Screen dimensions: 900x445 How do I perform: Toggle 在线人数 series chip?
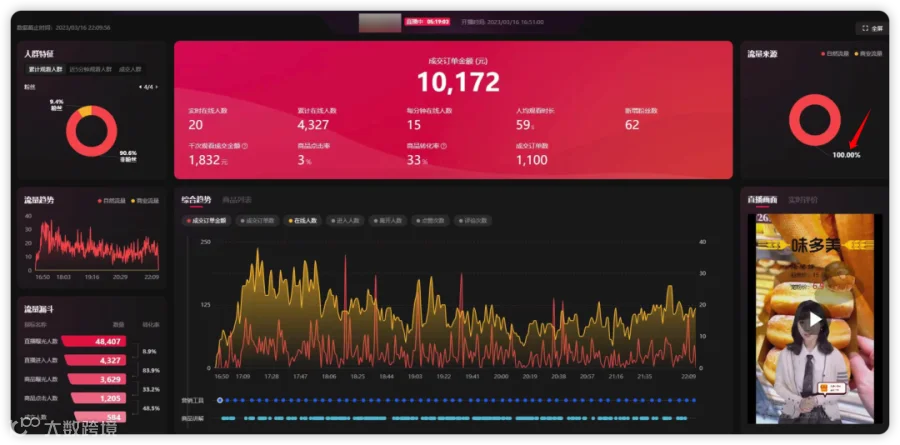point(302,220)
